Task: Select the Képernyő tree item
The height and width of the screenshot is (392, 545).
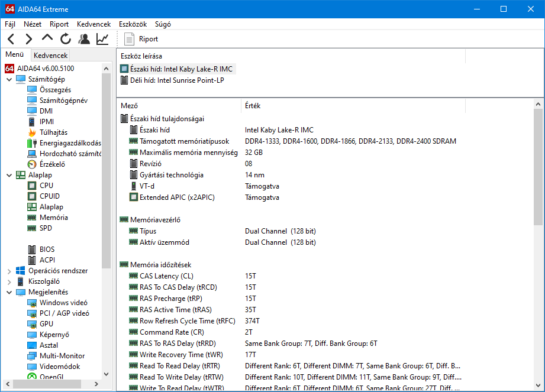Action: pos(54,335)
